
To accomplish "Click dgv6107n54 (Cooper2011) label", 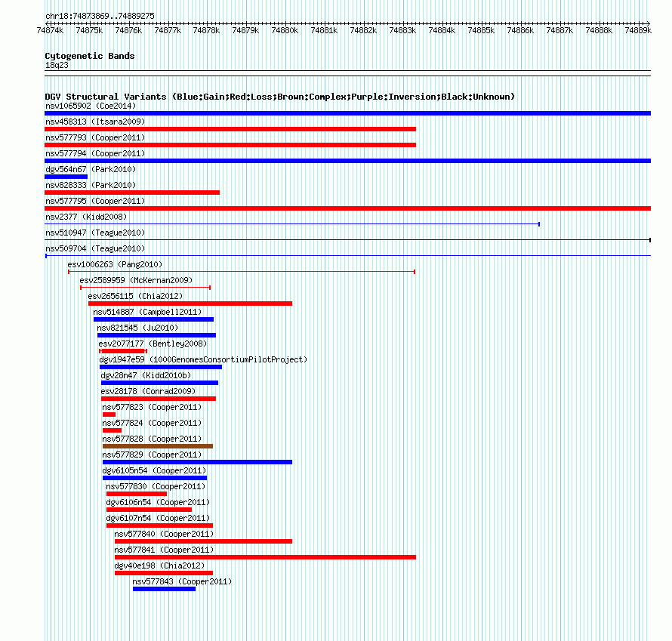I will 158,518.
